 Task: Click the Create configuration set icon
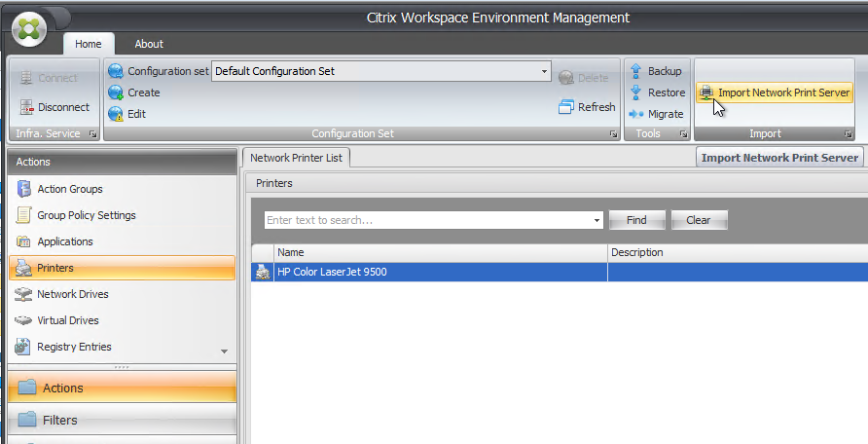(116, 92)
